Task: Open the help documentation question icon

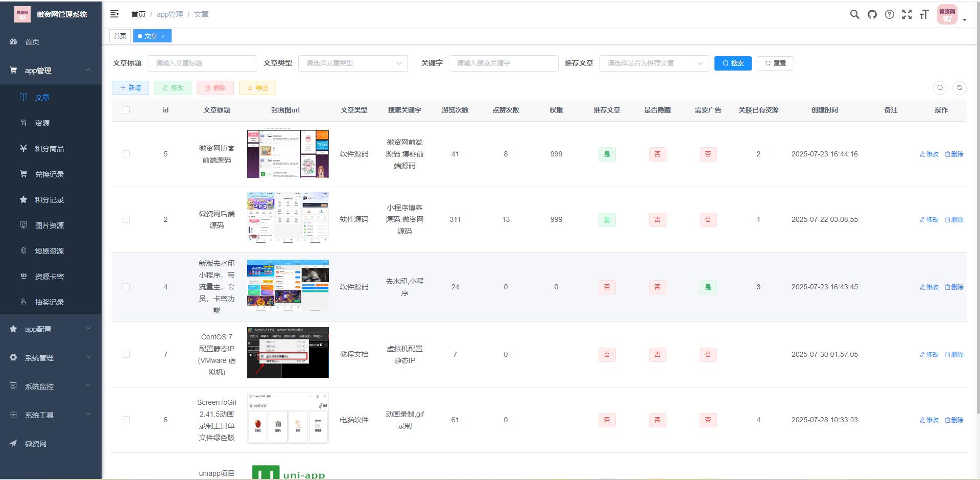Action: pyautogui.click(x=890, y=14)
